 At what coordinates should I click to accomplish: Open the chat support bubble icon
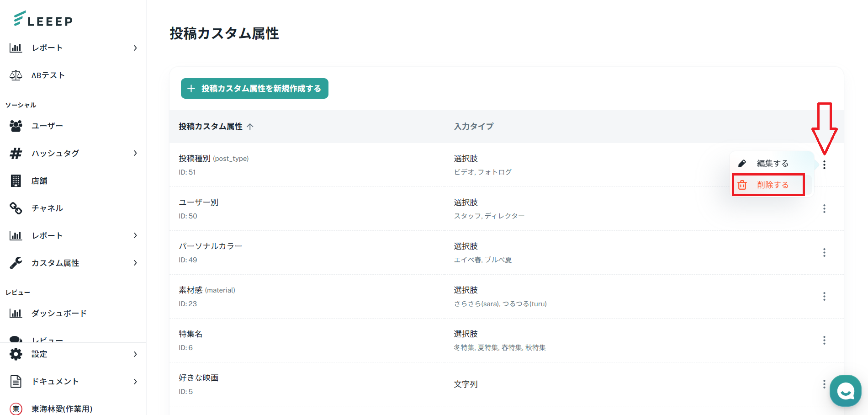[x=845, y=391]
